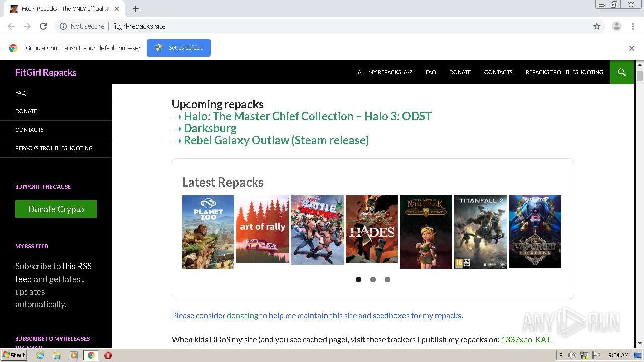The height and width of the screenshot is (362, 644).
Task: Click the SUPPORT THE CAUSE heading
Action: click(x=43, y=187)
